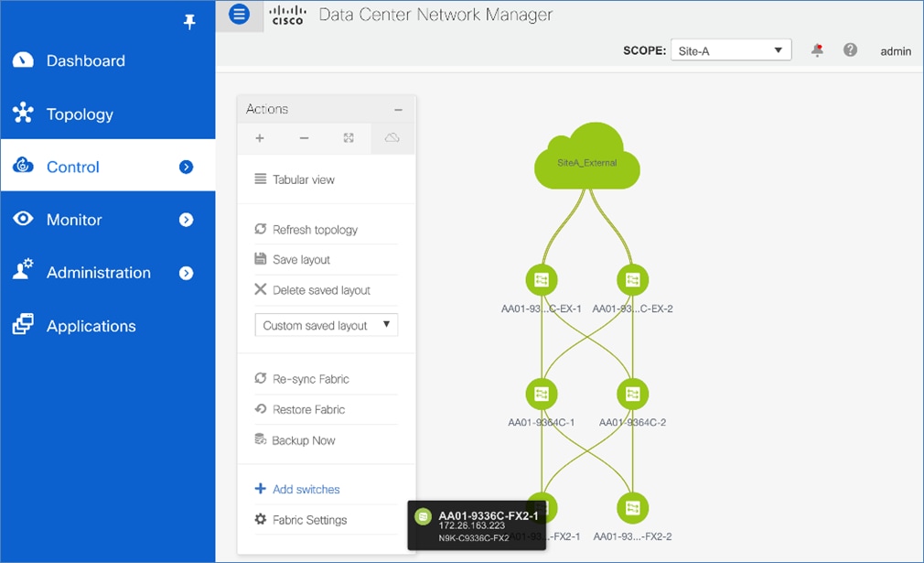Click the Save layout floppy icon
Screen dimensions: 924x563
pyautogui.click(x=260, y=258)
